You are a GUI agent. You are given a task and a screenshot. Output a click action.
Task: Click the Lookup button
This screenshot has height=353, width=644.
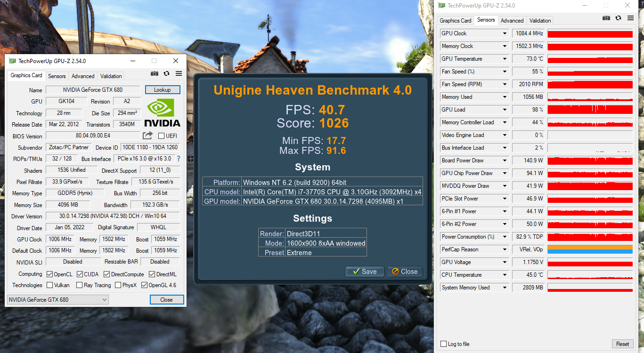point(163,90)
